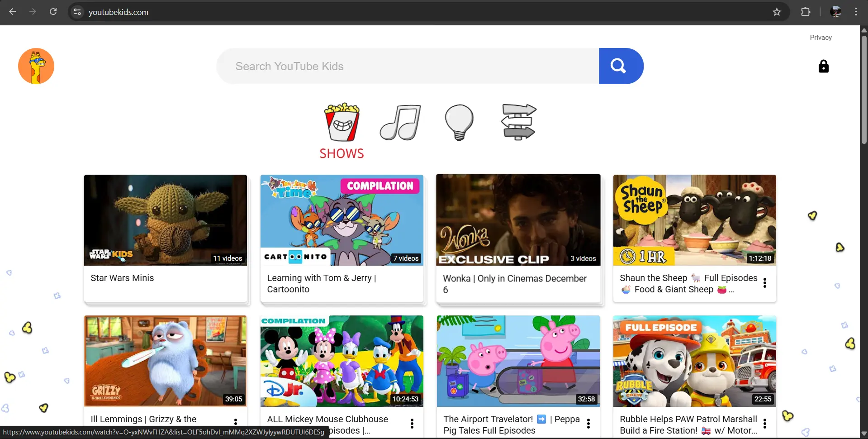Click the Privacy link

click(821, 38)
